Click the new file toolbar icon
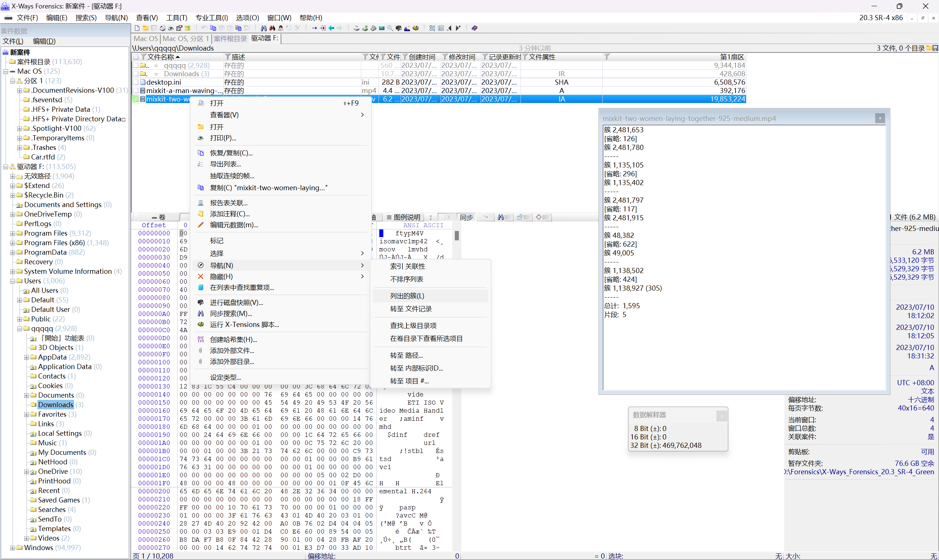The width and height of the screenshot is (939, 560). (x=137, y=28)
